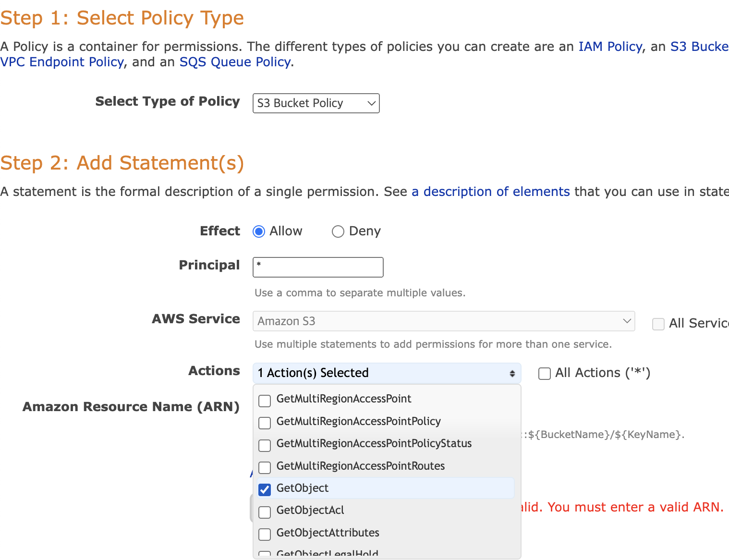Click the Principal input field
Screen dimensions: 729x560
pyautogui.click(x=318, y=267)
